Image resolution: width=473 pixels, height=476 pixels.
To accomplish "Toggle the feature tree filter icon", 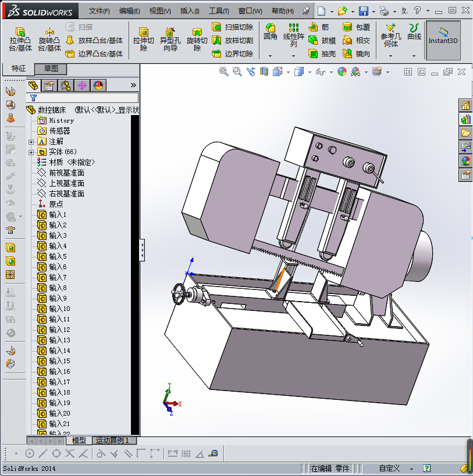I will coord(33,98).
